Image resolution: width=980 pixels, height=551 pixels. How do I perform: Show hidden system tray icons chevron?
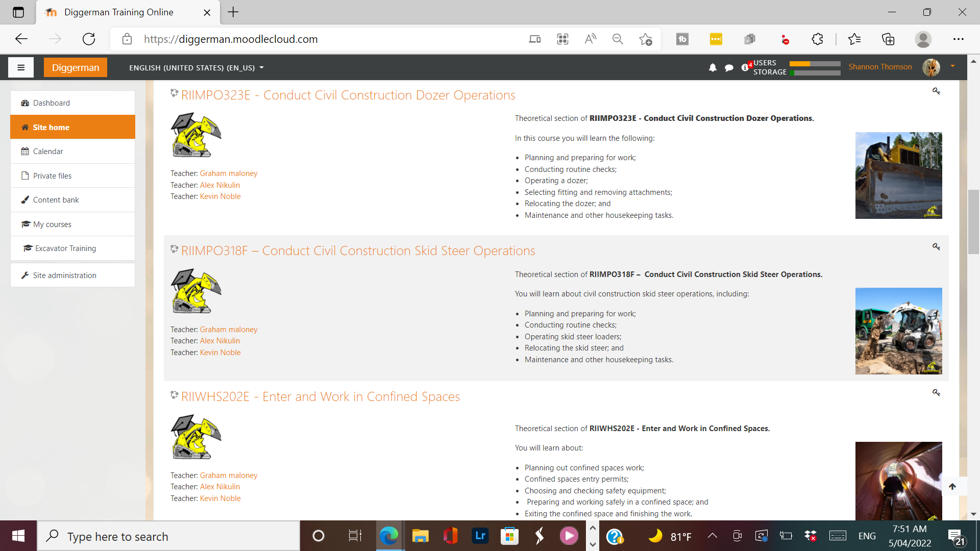713,536
